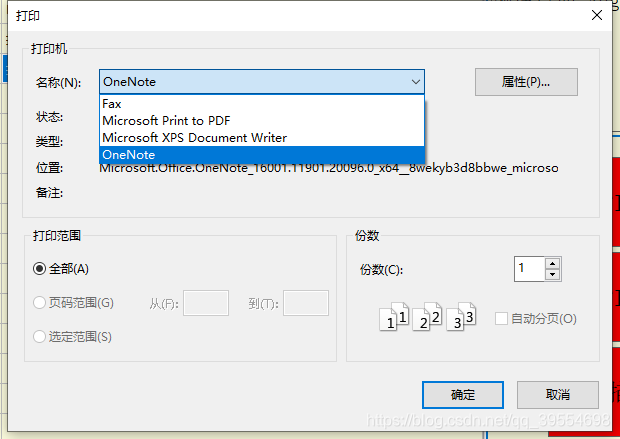620x439 pixels.
Task: Select highlighted OneNote list entry
Action: click(x=262, y=155)
